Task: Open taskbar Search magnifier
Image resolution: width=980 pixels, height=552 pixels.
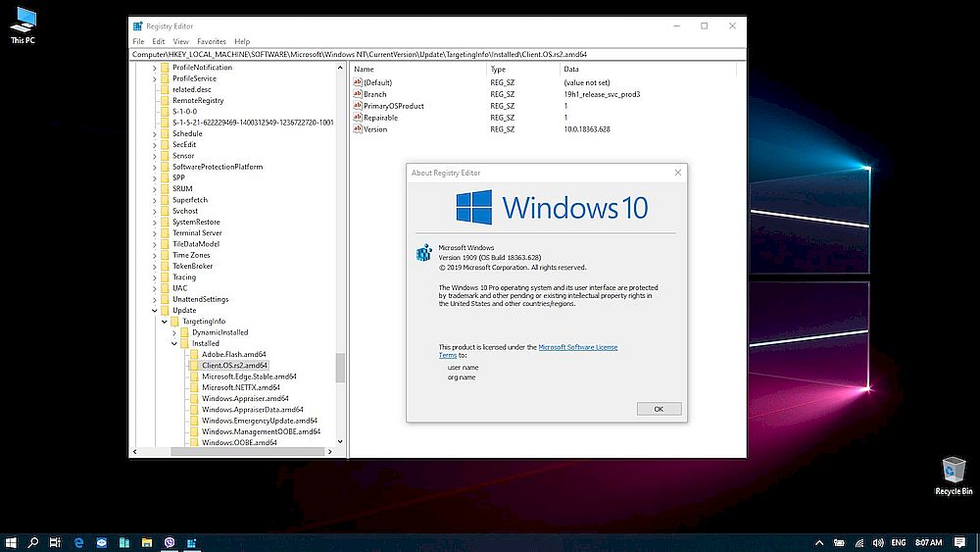Action: point(33,542)
